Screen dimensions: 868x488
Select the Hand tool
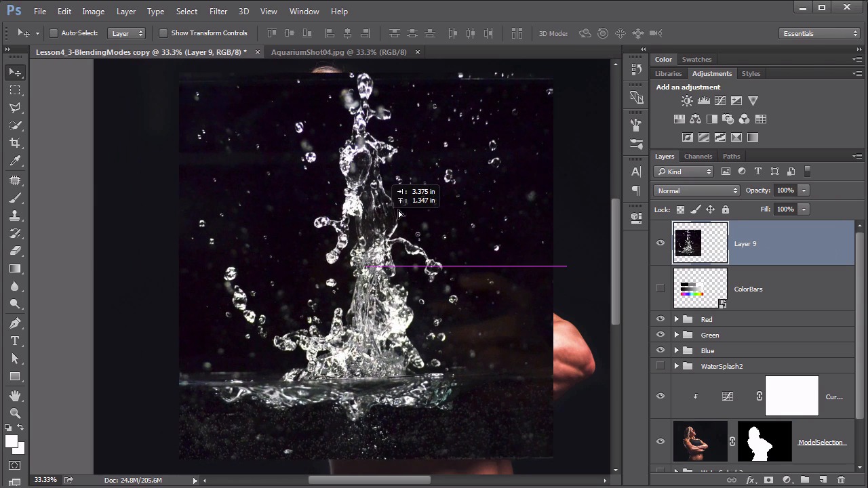pyautogui.click(x=15, y=396)
